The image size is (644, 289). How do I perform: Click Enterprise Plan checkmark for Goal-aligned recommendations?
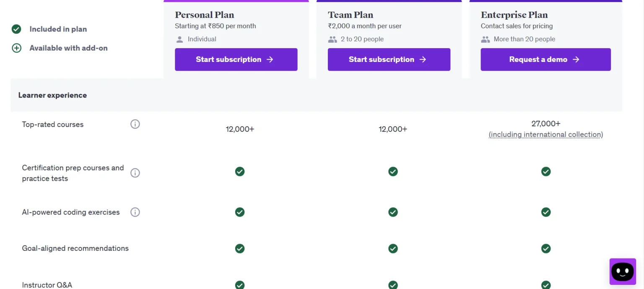click(546, 248)
